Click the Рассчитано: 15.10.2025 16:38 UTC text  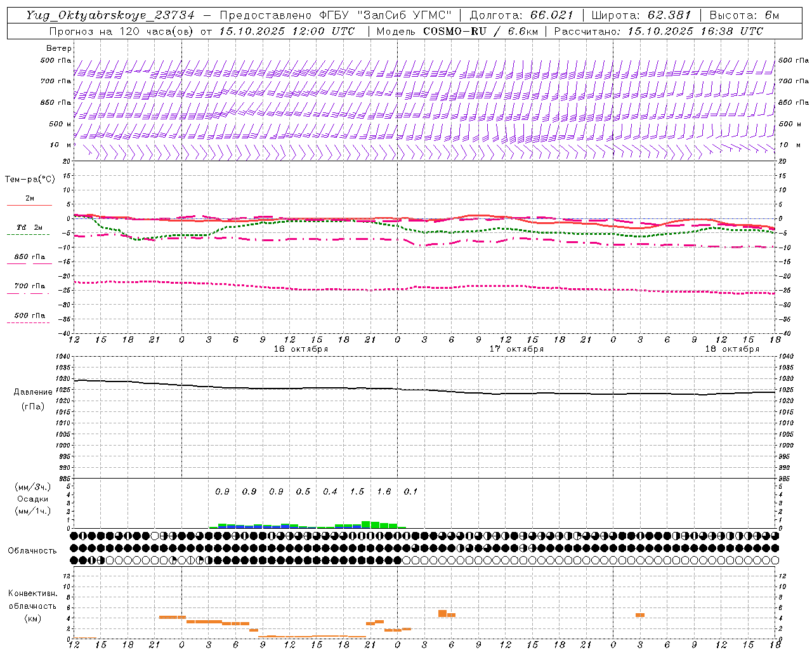point(658,31)
